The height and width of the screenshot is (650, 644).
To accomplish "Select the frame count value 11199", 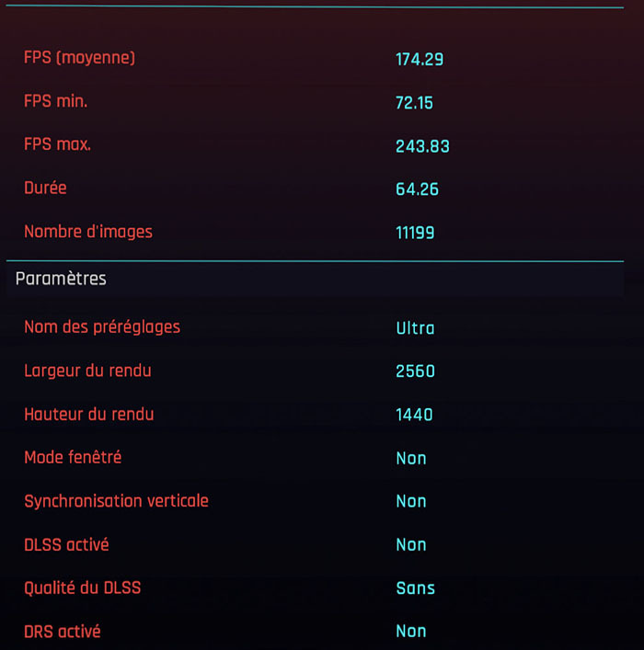I will pyautogui.click(x=415, y=233).
